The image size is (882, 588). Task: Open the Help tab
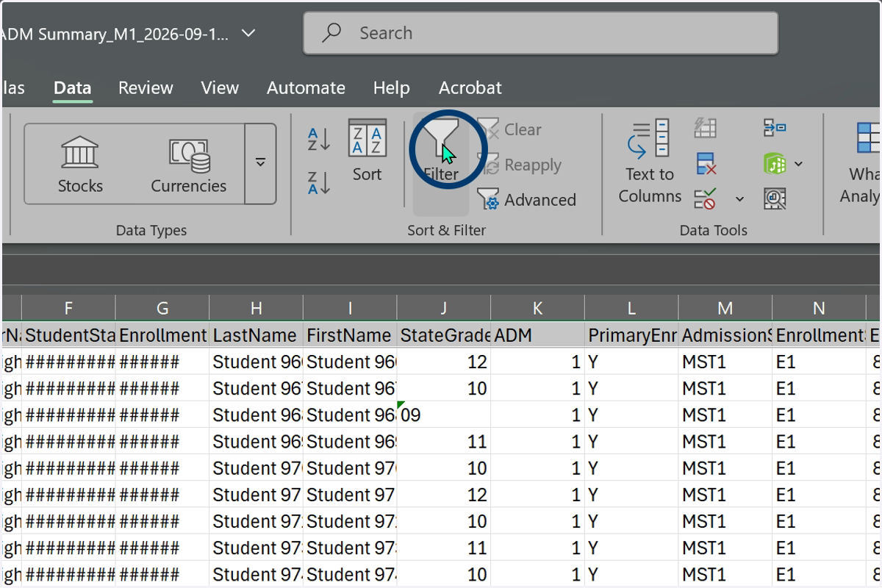tap(391, 87)
